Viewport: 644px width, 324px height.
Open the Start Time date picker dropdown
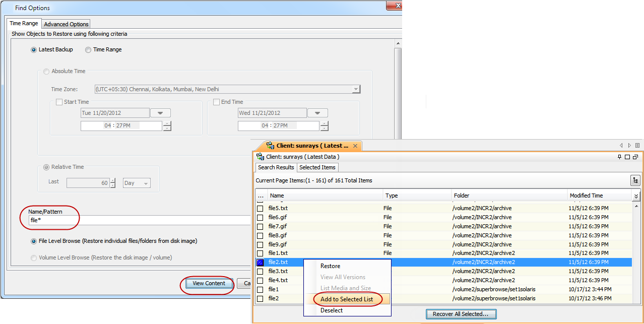(x=160, y=113)
